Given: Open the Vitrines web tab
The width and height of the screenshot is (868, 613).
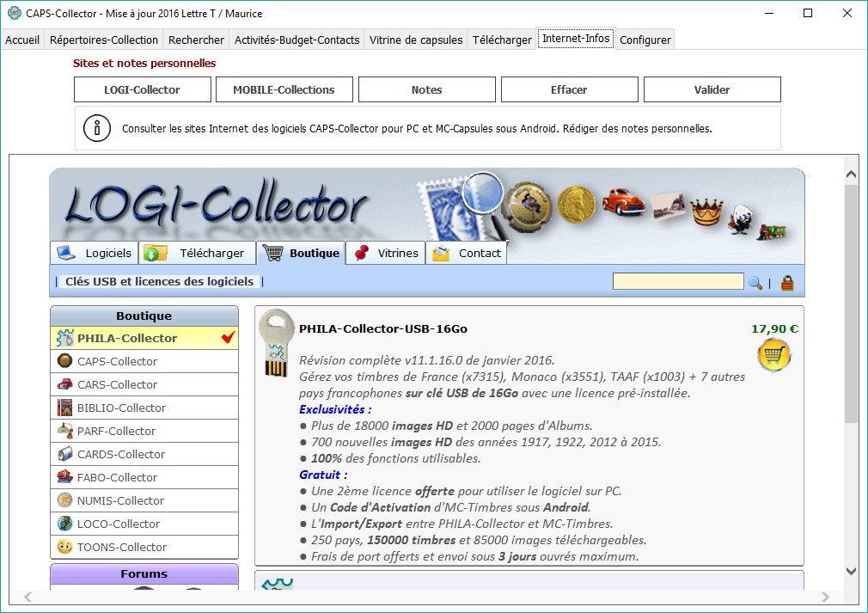Looking at the screenshot, I should [386, 253].
